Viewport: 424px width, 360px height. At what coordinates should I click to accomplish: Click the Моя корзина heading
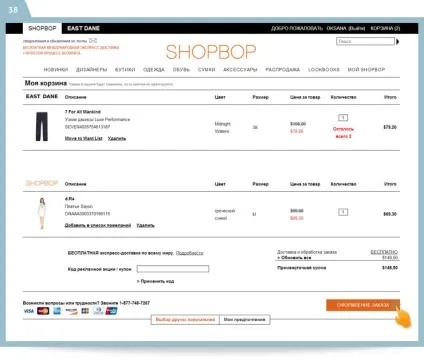[46, 83]
